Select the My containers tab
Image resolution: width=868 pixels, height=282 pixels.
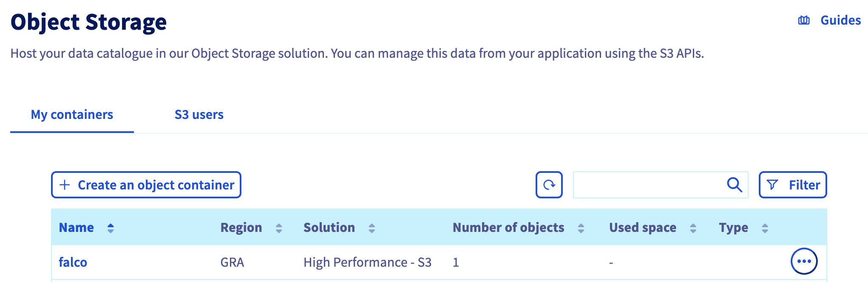click(x=71, y=114)
